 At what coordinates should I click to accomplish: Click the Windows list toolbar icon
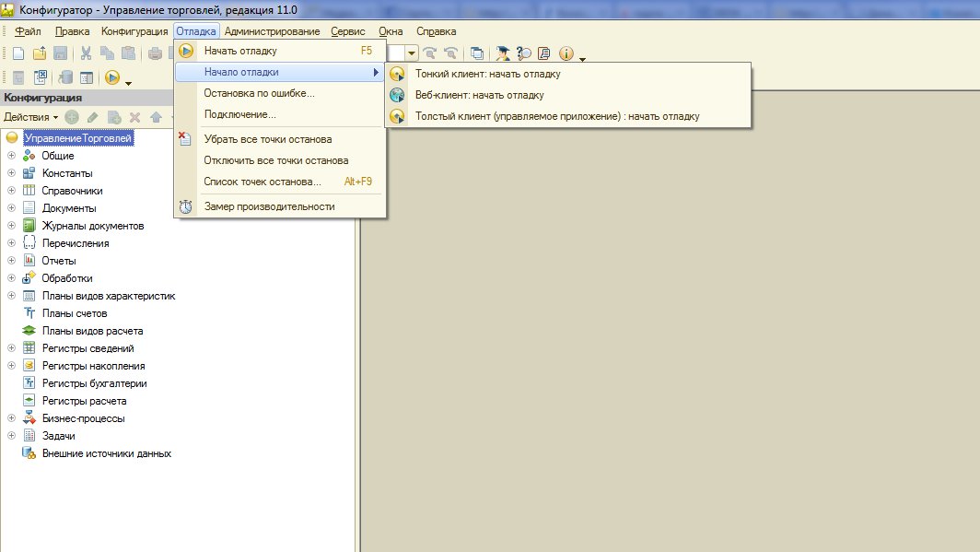[477, 53]
